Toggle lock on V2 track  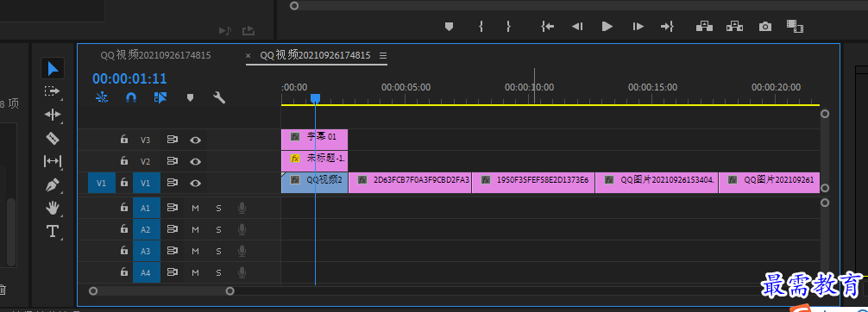124,161
